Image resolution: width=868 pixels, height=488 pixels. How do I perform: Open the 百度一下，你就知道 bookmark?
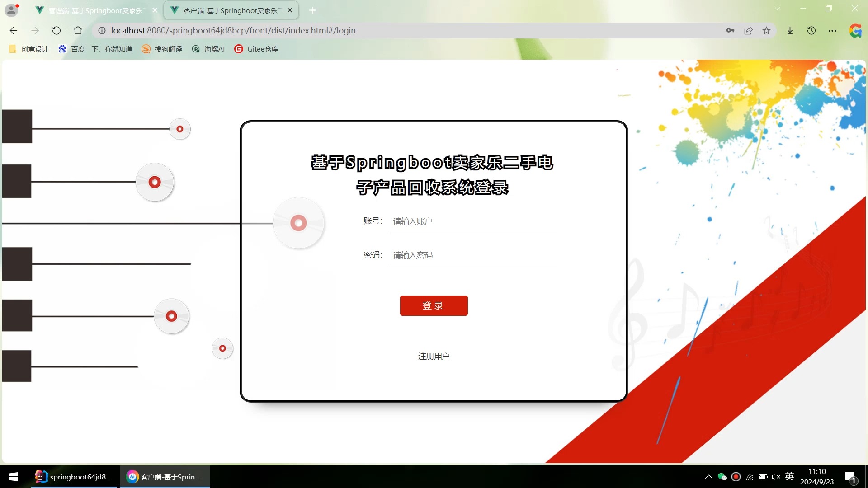pos(95,49)
